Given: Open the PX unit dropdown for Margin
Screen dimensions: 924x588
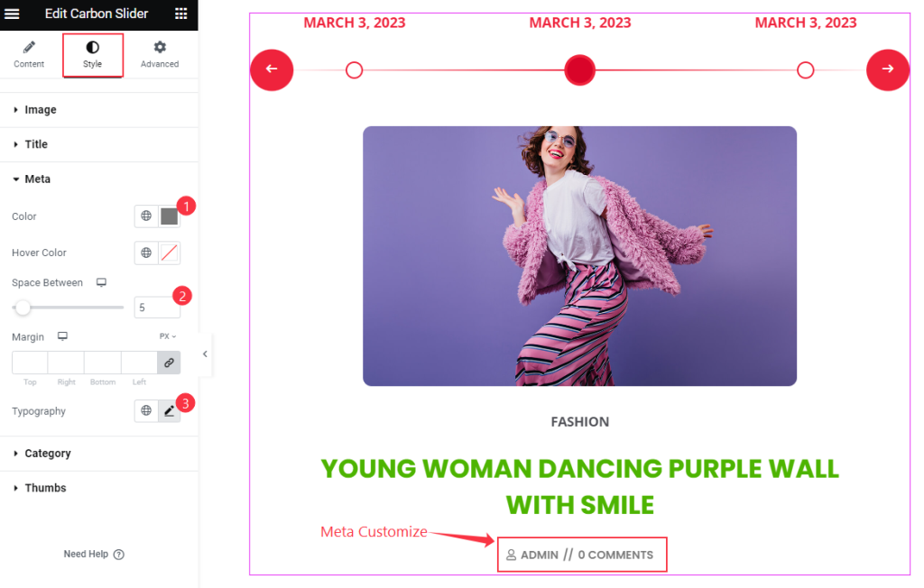Looking at the screenshot, I should pyautogui.click(x=167, y=336).
